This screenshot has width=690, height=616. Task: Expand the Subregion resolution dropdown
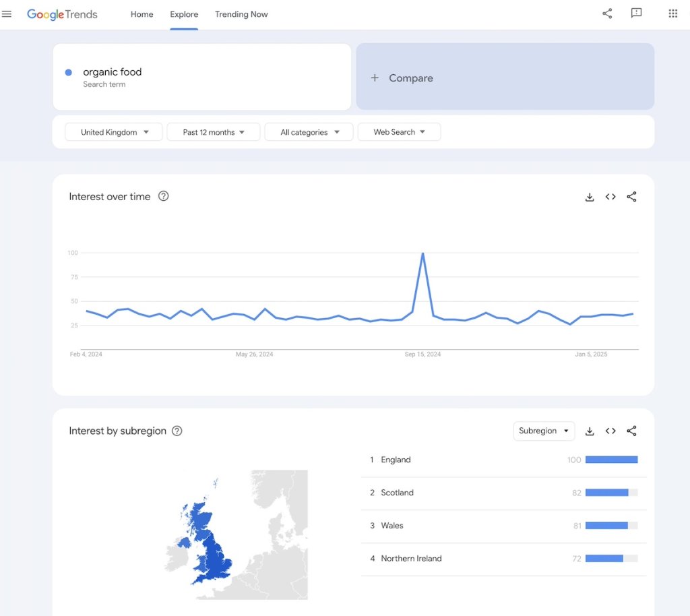[544, 431]
